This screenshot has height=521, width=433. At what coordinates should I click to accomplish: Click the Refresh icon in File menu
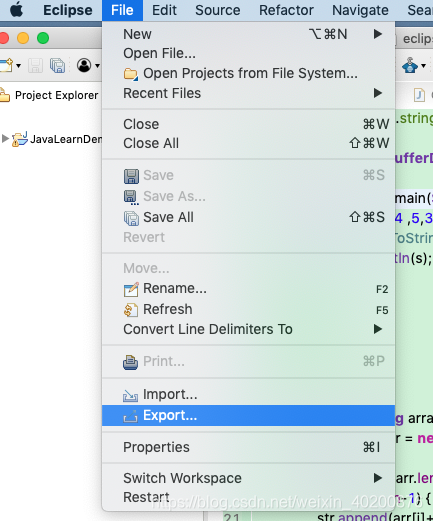pos(131,310)
